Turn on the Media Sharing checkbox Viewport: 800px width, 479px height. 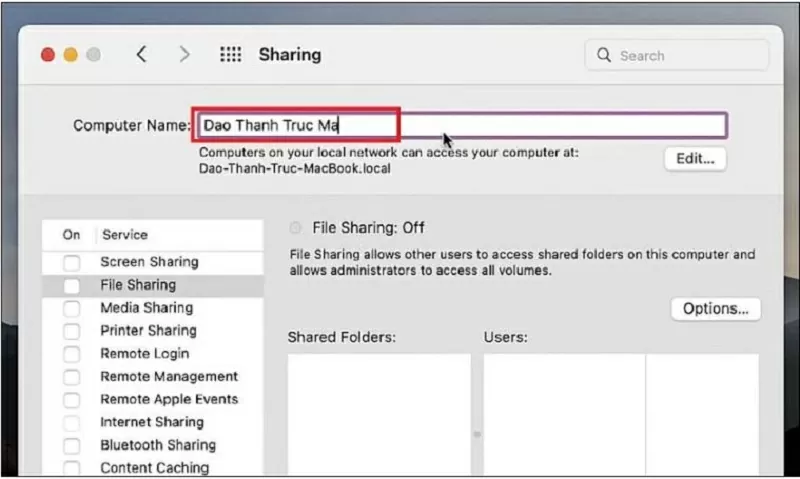(x=71, y=309)
